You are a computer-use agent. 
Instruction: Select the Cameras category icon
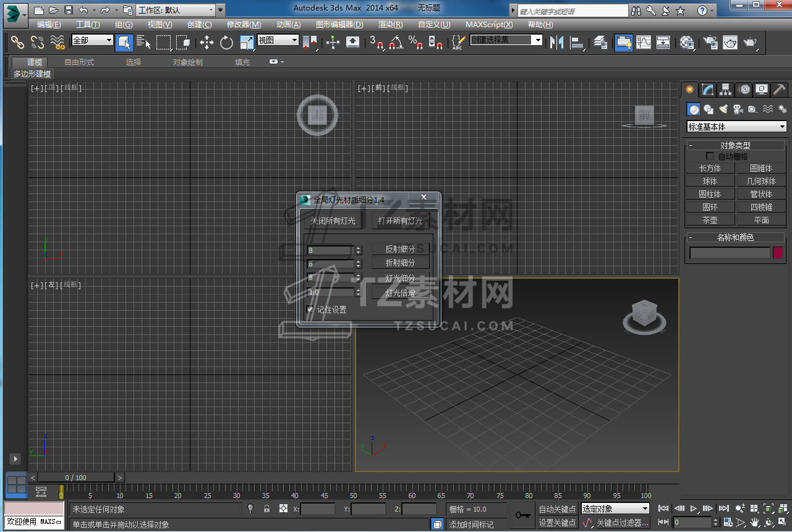(x=738, y=109)
